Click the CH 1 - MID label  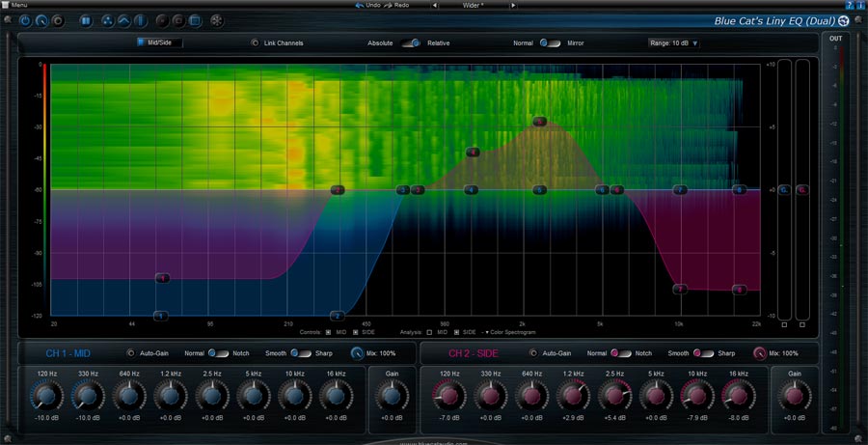(68, 353)
